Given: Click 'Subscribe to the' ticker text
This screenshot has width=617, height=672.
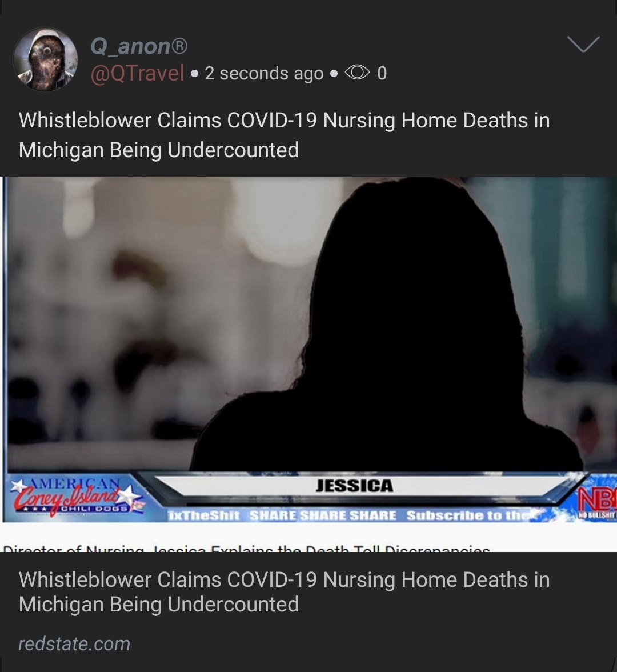Looking at the screenshot, I should [x=470, y=515].
